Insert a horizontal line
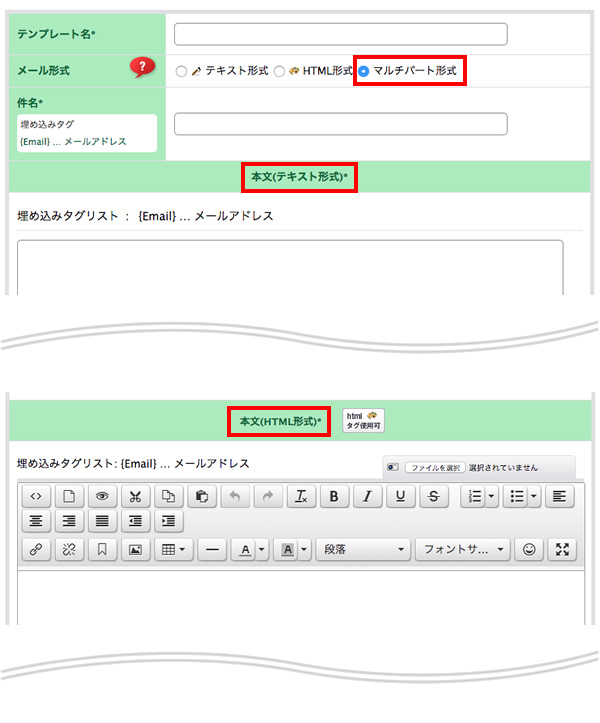 point(212,549)
